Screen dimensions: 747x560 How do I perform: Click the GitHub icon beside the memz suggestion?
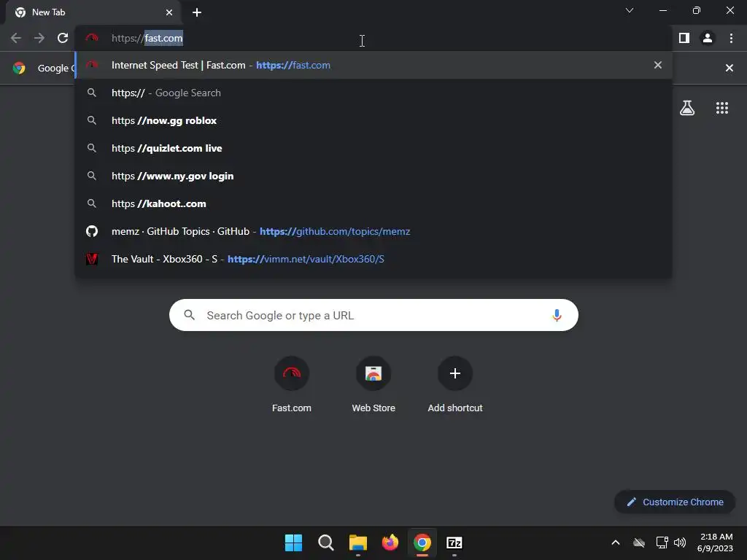[92, 231]
